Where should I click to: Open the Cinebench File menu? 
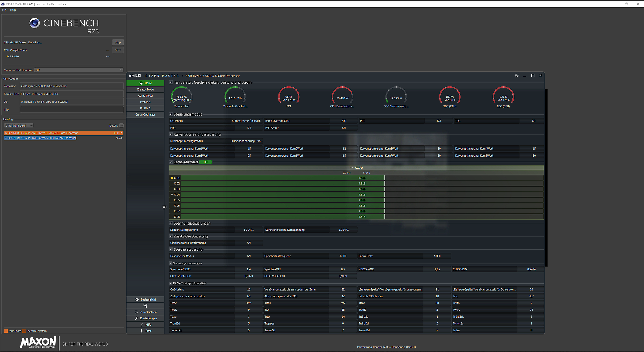(x=4, y=10)
